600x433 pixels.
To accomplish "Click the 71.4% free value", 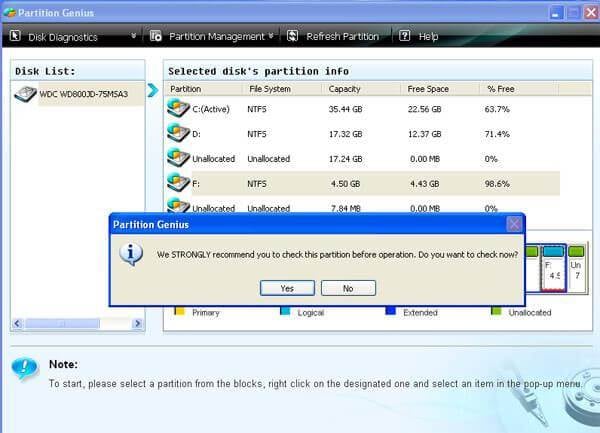I will pos(497,134).
